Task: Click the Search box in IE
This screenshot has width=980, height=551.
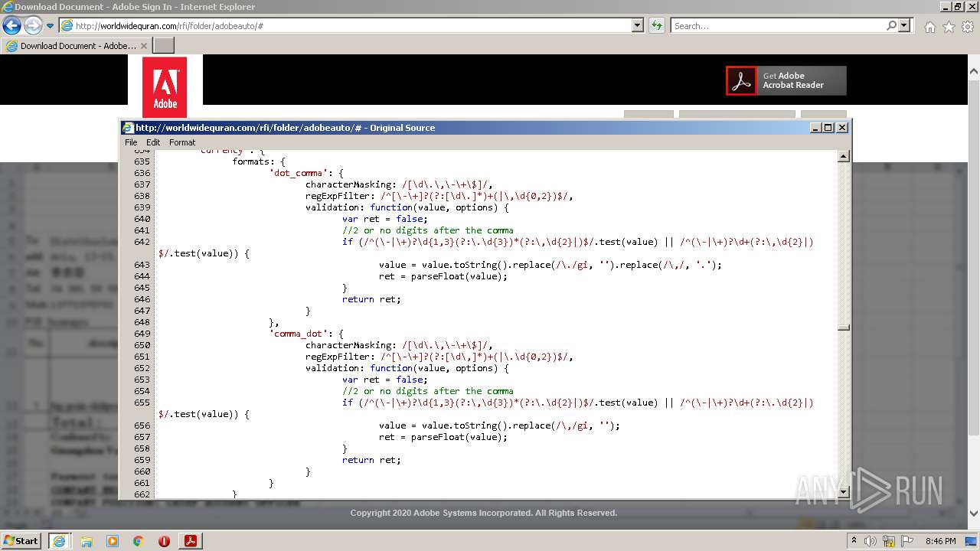Action: click(778, 25)
